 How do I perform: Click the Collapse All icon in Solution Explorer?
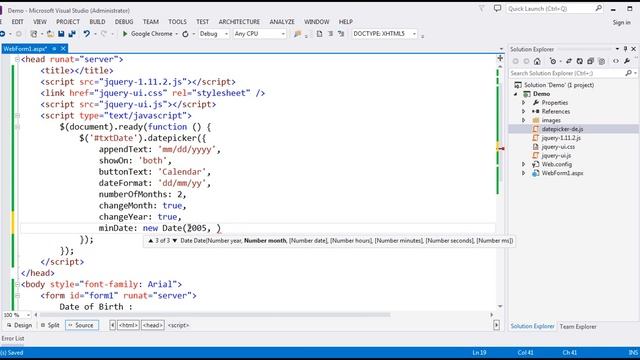[590, 61]
